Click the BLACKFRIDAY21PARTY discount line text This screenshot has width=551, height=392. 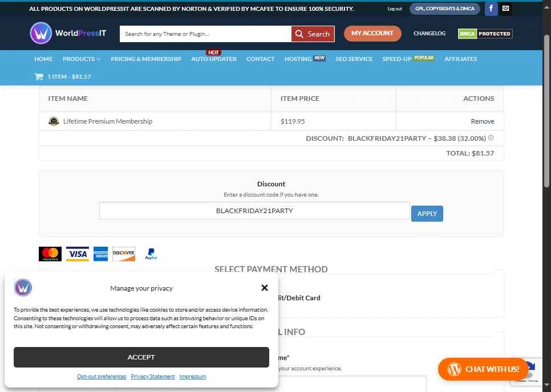[x=396, y=138]
